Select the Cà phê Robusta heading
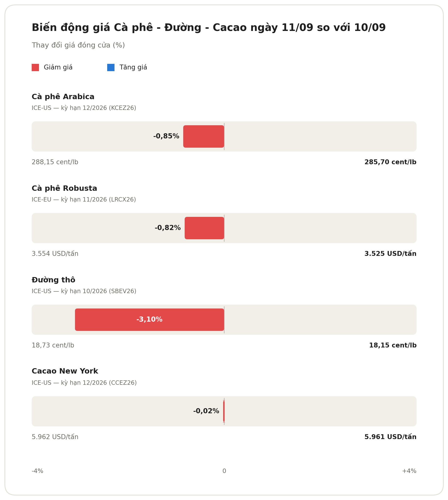448x500 pixels. click(65, 188)
